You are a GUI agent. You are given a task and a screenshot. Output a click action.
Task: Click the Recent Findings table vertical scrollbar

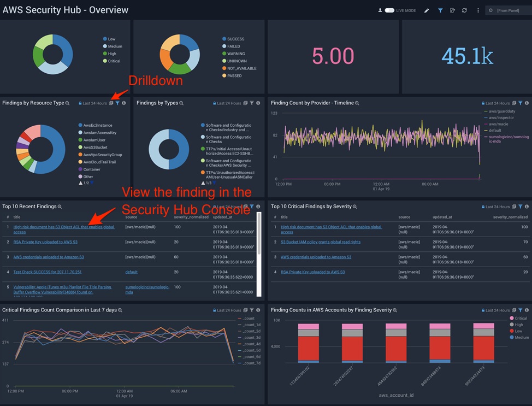(259, 234)
